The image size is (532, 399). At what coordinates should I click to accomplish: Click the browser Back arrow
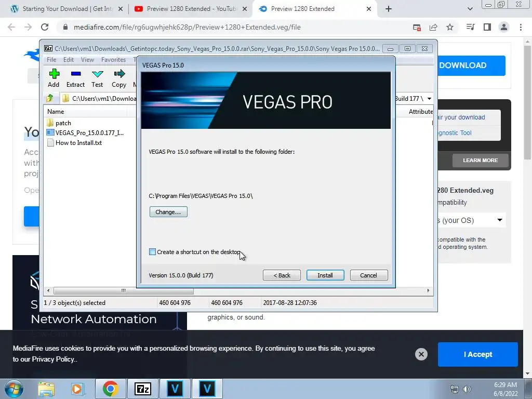click(11, 27)
